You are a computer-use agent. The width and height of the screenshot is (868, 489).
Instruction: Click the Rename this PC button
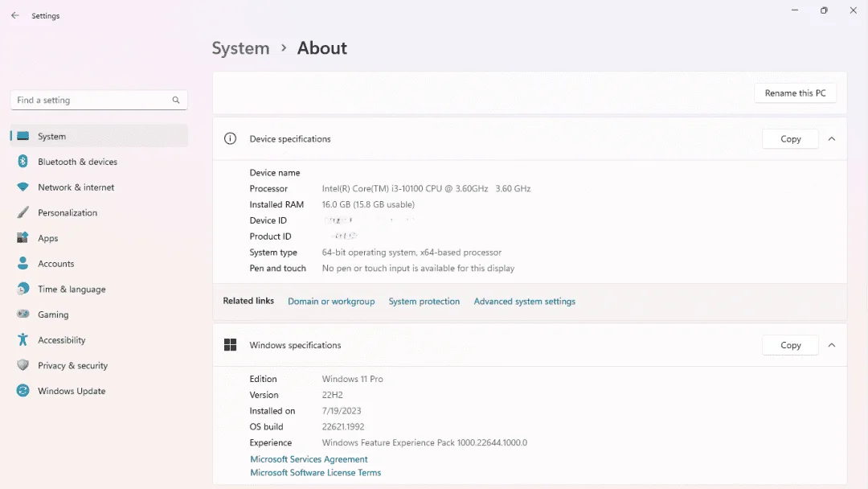tap(795, 93)
